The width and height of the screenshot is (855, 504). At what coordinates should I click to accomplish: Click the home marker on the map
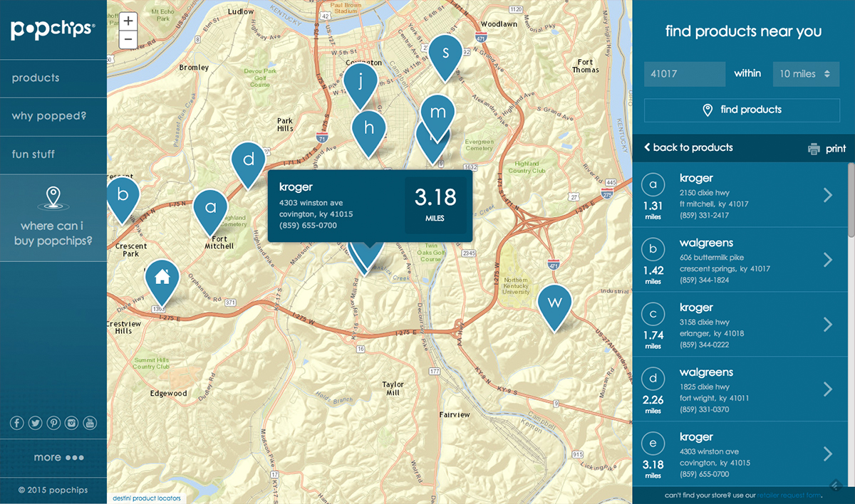tap(162, 278)
